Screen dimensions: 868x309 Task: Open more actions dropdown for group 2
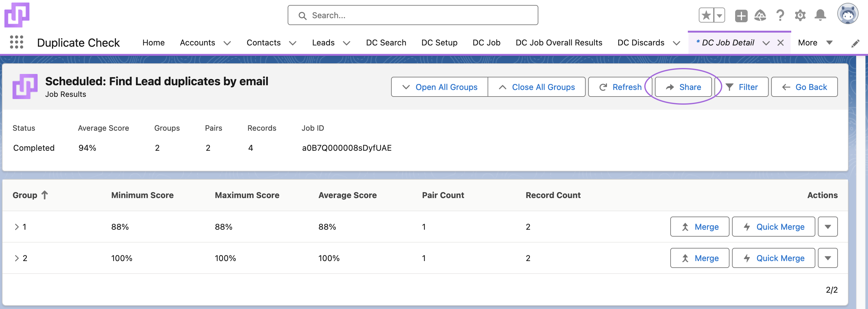(828, 258)
